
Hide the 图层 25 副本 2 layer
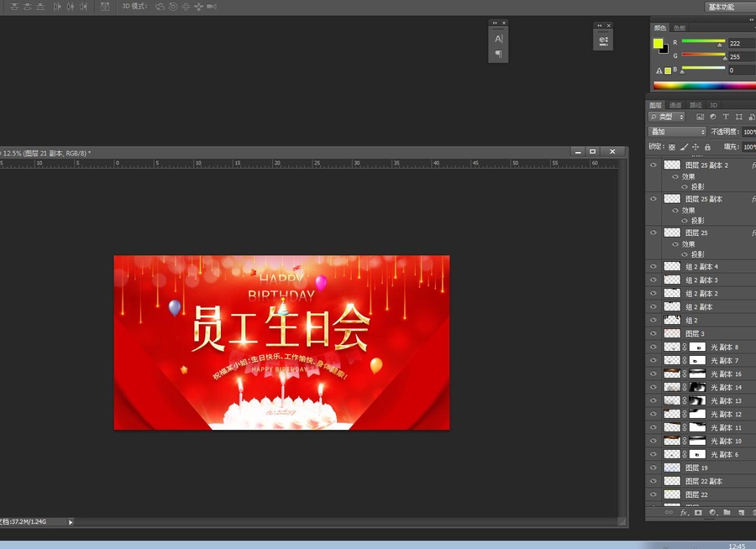(654, 165)
